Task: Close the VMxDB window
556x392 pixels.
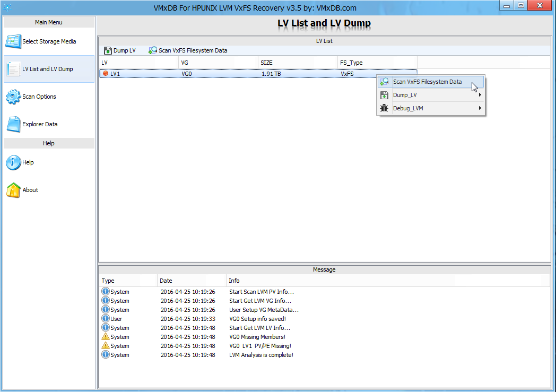Action: (x=540, y=6)
